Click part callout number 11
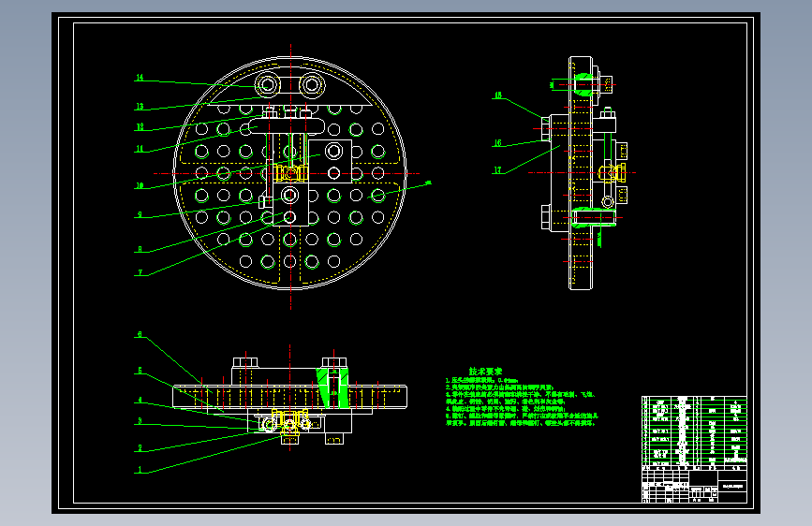The height and width of the screenshot is (526, 812). (x=140, y=149)
